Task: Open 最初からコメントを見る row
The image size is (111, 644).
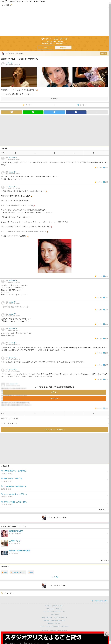Action: click(54, 418)
